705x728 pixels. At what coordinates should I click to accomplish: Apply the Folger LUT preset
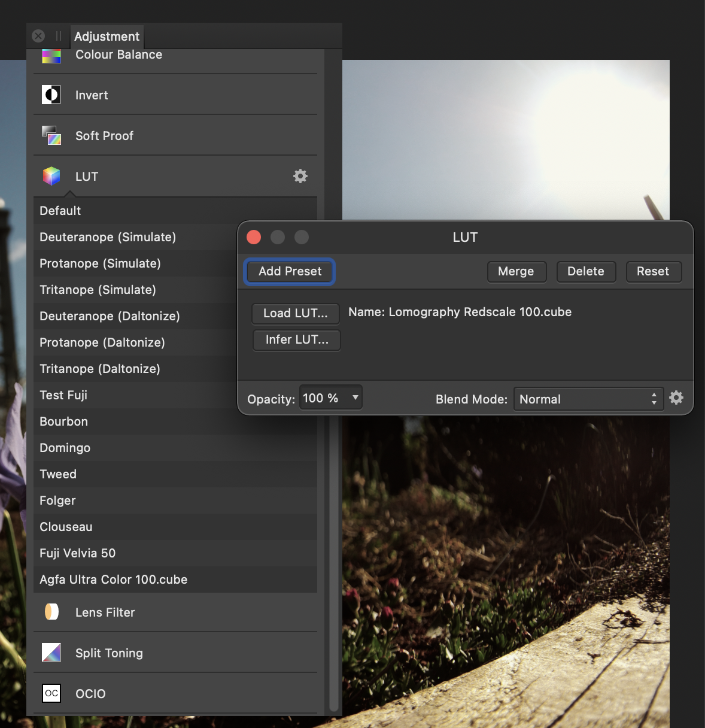pos(175,500)
